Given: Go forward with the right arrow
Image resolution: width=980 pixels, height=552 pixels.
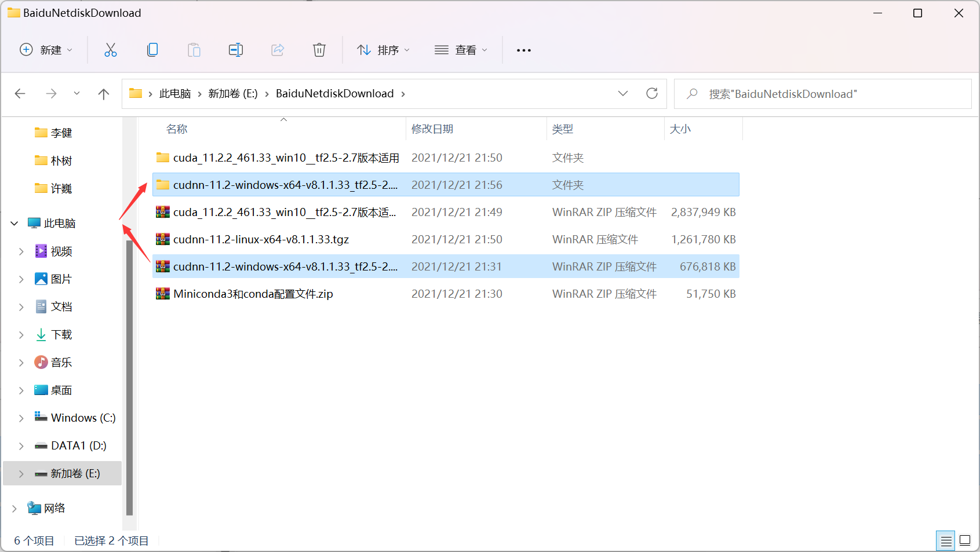Looking at the screenshot, I should [51, 93].
